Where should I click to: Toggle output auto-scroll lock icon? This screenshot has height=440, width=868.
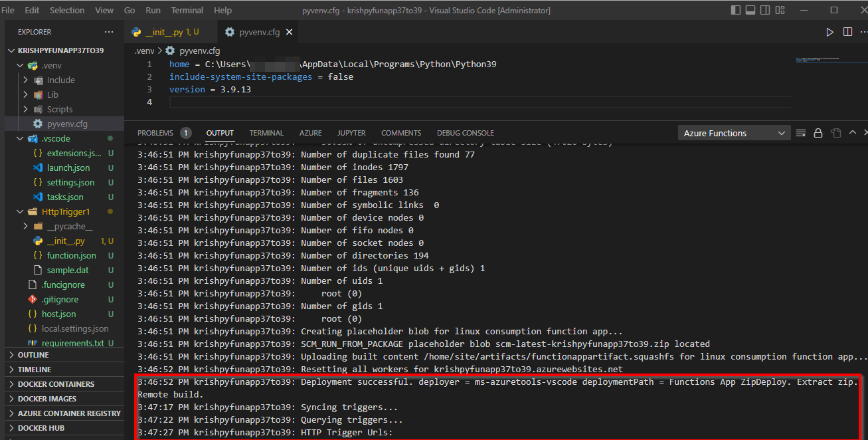(818, 133)
